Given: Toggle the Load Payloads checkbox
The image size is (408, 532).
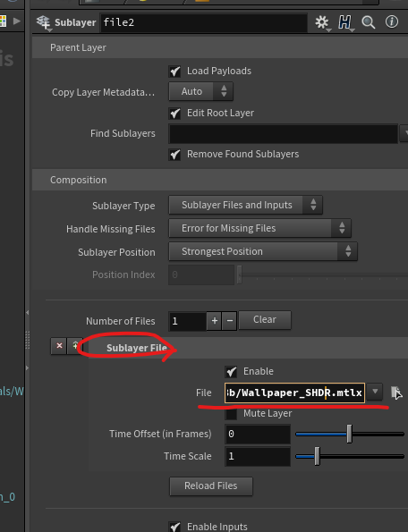Looking at the screenshot, I should coord(174,72).
